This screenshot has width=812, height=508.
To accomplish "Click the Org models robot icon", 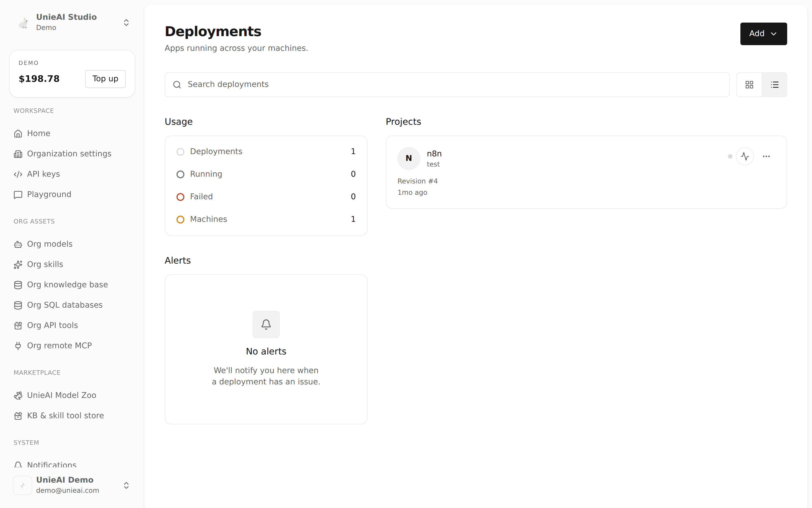I will point(18,244).
